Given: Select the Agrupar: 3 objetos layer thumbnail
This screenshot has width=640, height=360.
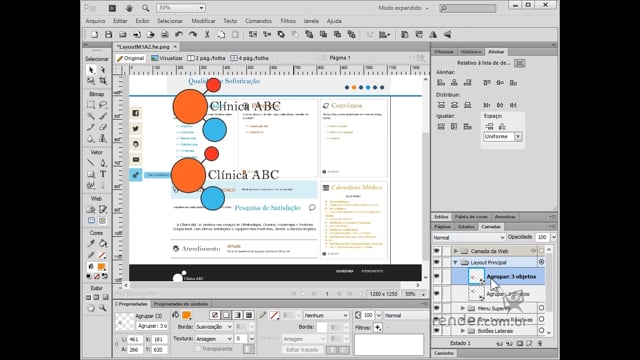Looking at the screenshot, I should [x=476, y=276].
